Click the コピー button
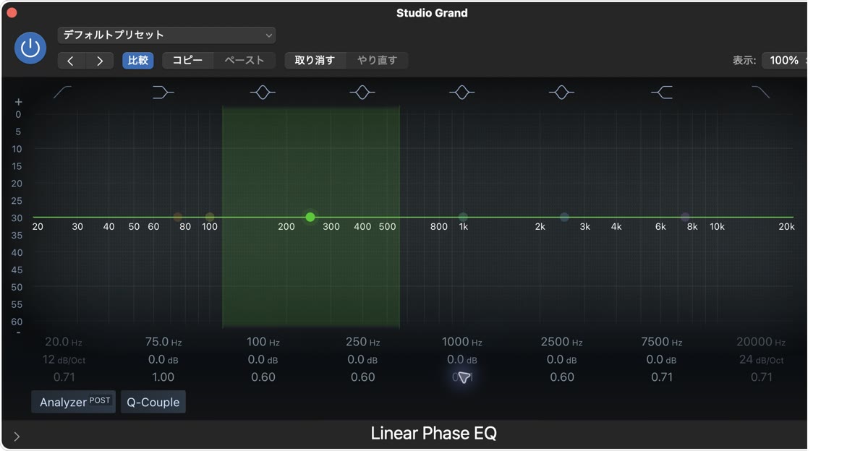 click(x=188, y=61)
